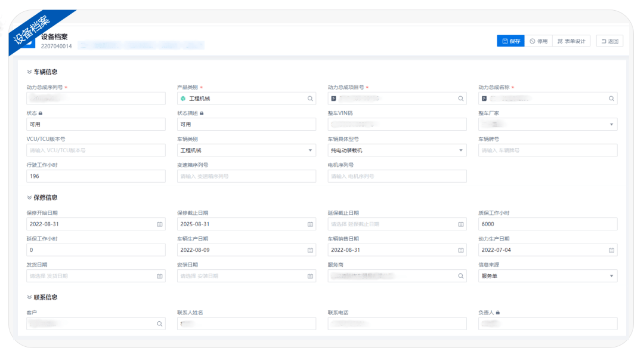
Task: Click the search icon in 动力总成项目号 field
Action: (x=461, y=99)
